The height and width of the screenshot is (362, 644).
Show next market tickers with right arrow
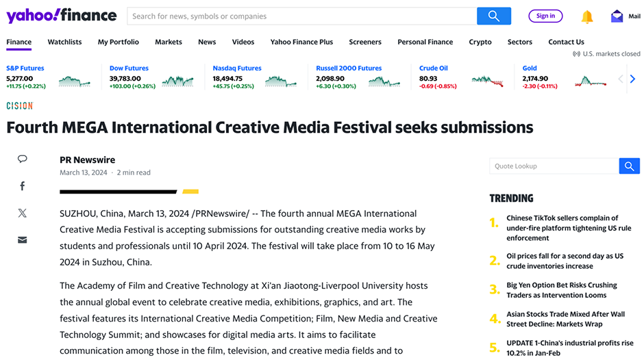point(632,79)
